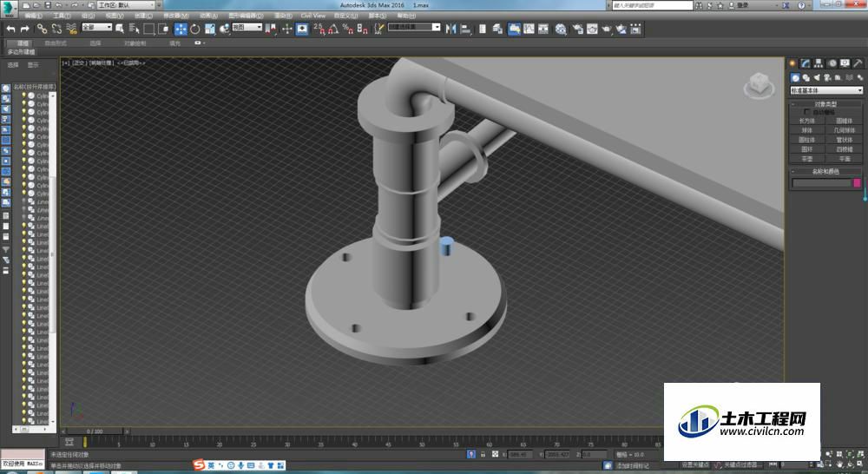Switch to the 对象绘制 ribbon tab
Image resolution: width=868 pixels, height=474 pixels.
click(x=135, y=43)
